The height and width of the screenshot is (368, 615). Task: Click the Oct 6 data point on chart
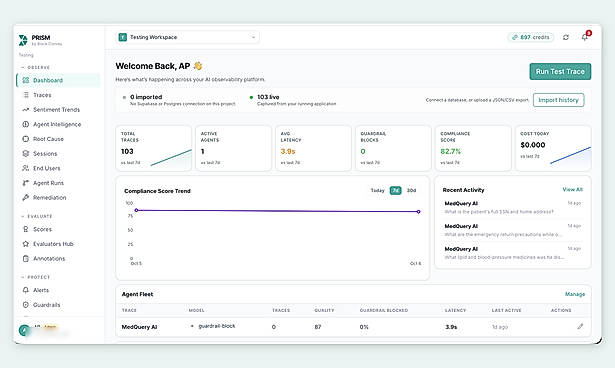(418, 211)
